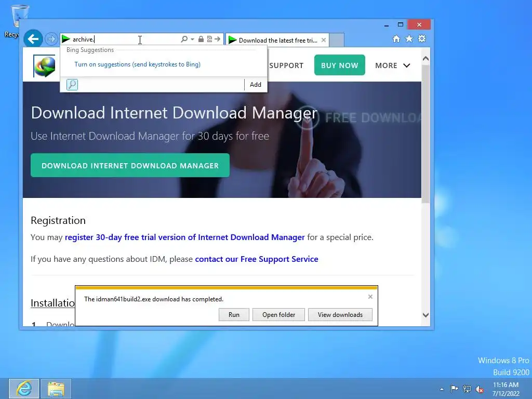Click the page scrollbar up arrow
Image resolution: width=532 pixels, height=399 pixels.
click(x=426, y=59)
